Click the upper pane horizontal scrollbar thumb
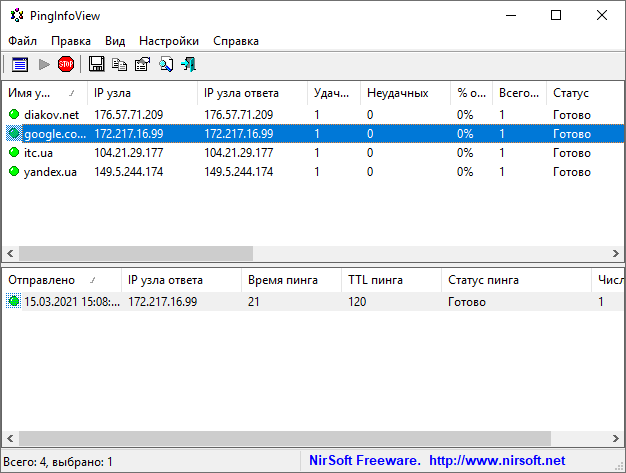Screen dimensions: 626x473 click(x=136, y=253)
